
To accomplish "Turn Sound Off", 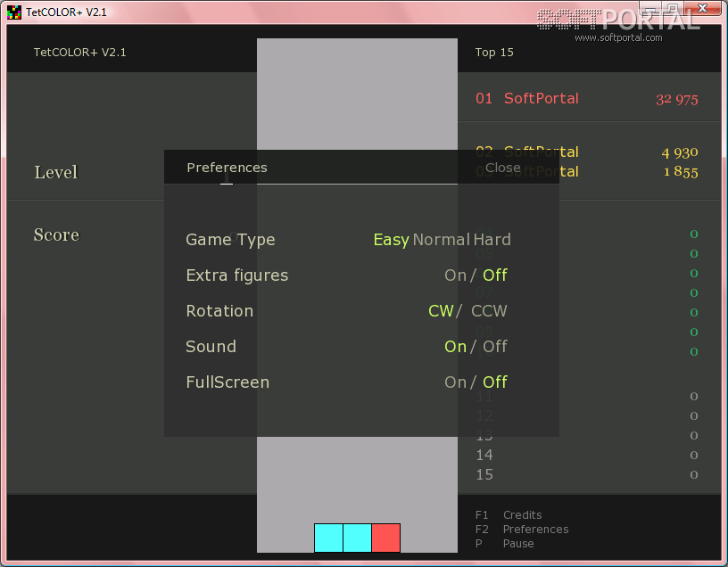I will [495, 347].
